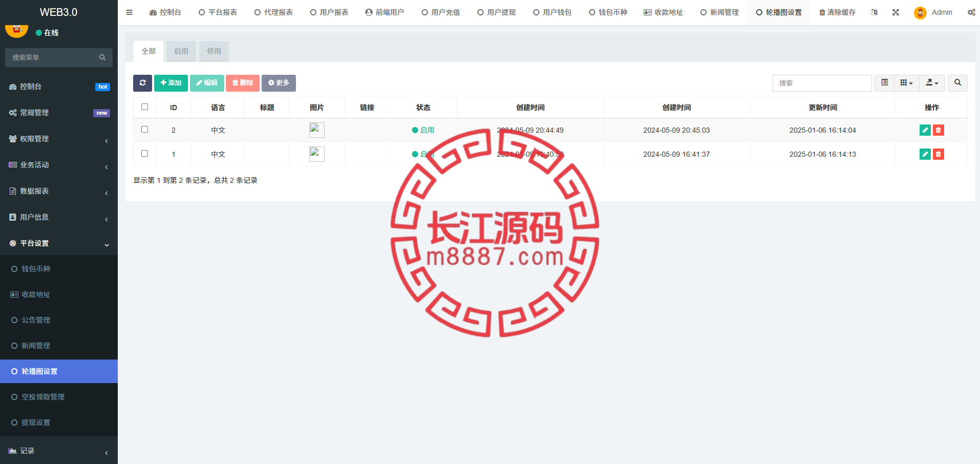Open the 用户报表 top navigation tab

point(329,12)
